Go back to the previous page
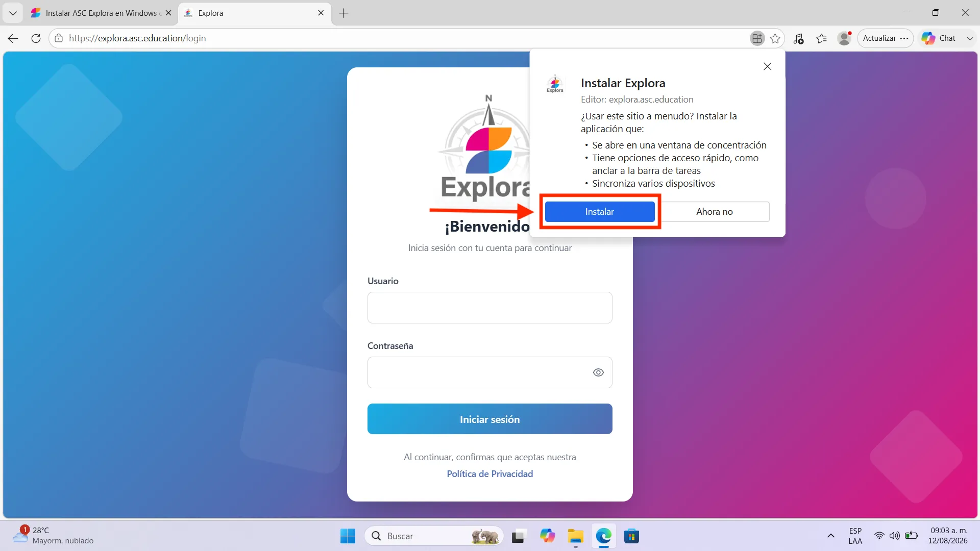This screenshot has height=551, width=980. point(13,38)
